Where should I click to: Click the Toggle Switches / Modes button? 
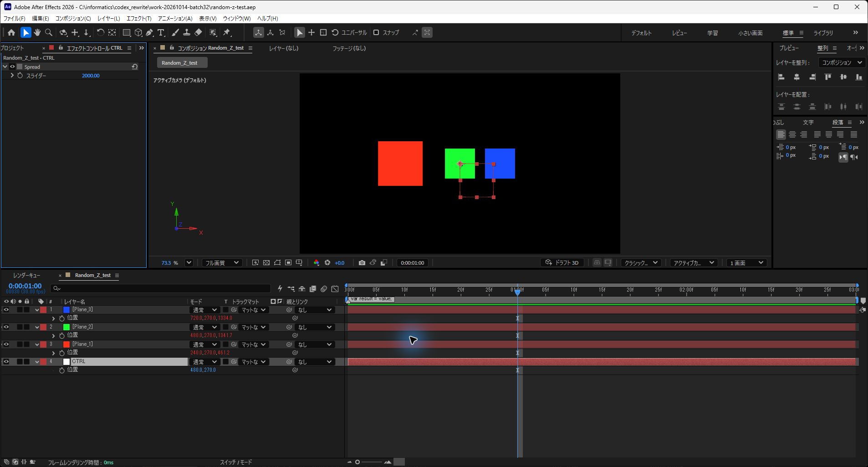236,462
